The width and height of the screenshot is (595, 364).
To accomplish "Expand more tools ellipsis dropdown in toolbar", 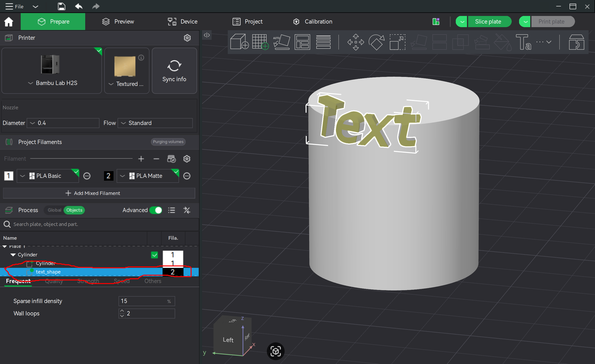I will tap(544, 42).
